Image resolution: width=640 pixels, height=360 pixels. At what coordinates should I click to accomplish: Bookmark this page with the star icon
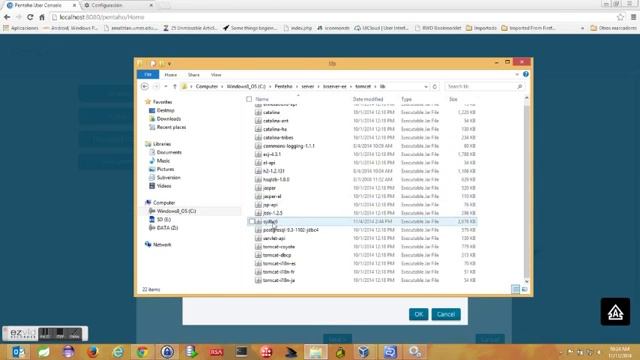620,17
